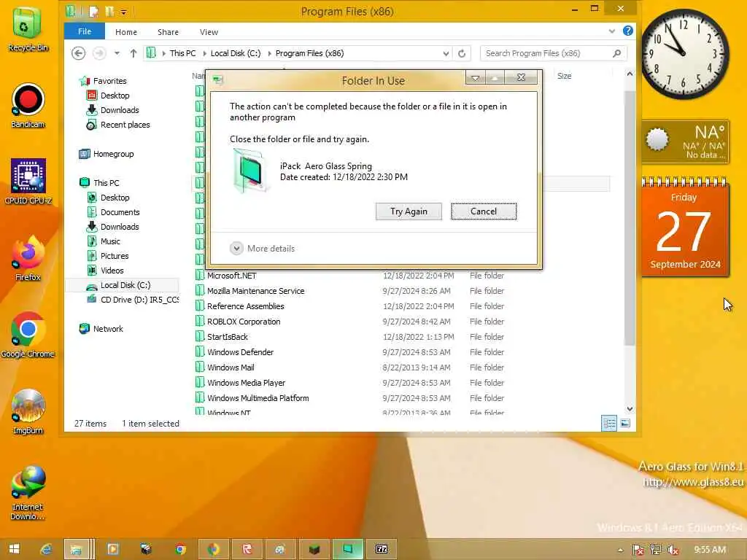Image resolution: width=747 pixels, height=560 pixels.
Task: Select the Windows Media Player folder
Action: (247, 382)
